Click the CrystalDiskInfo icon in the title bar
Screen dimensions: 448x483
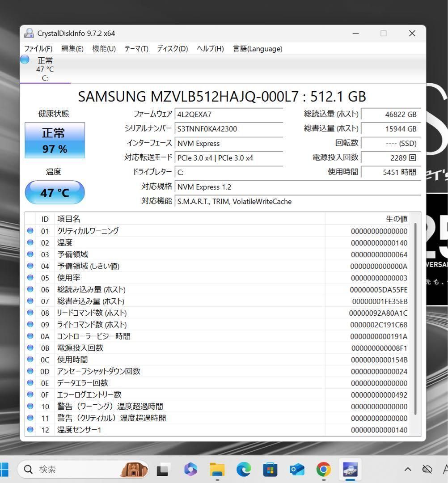(29, 33)
